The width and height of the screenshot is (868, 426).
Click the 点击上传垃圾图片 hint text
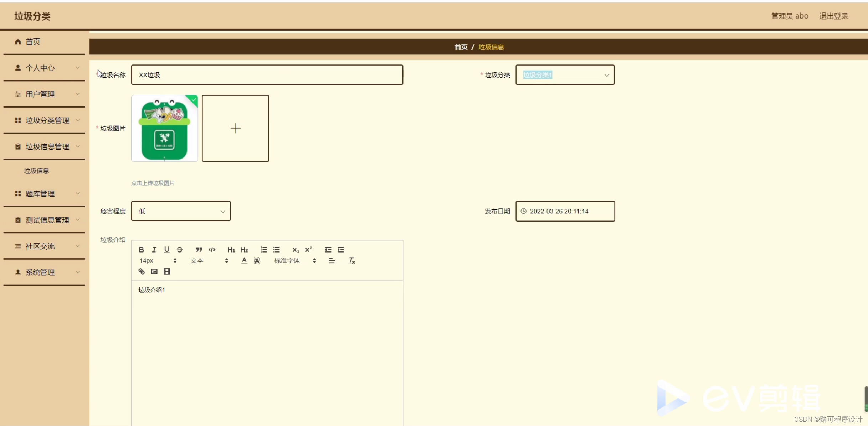153,183
